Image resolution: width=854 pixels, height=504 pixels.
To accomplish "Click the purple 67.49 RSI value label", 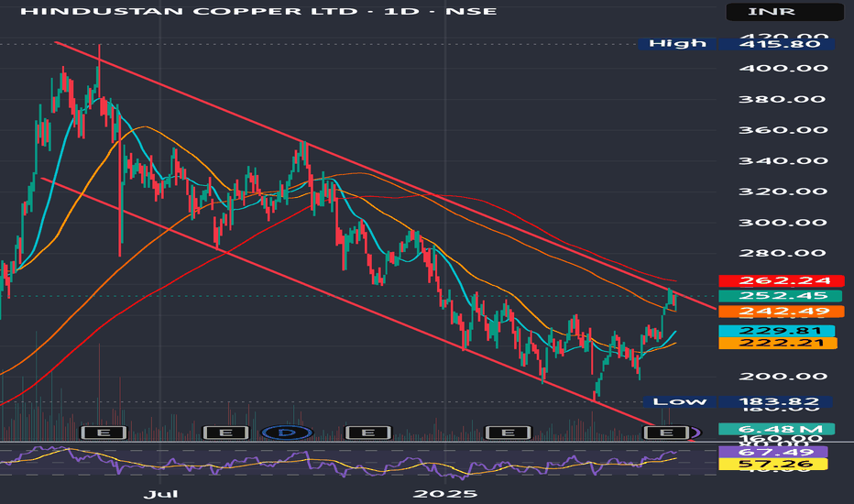I will pyautogui.click(x=773, y=452).
